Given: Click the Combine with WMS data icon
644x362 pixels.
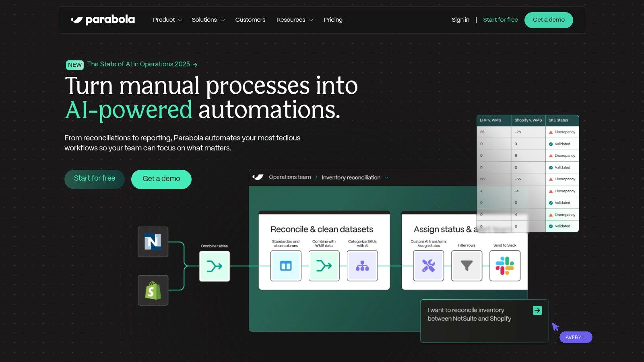Looking at the screenshot, I should (324, 266).
